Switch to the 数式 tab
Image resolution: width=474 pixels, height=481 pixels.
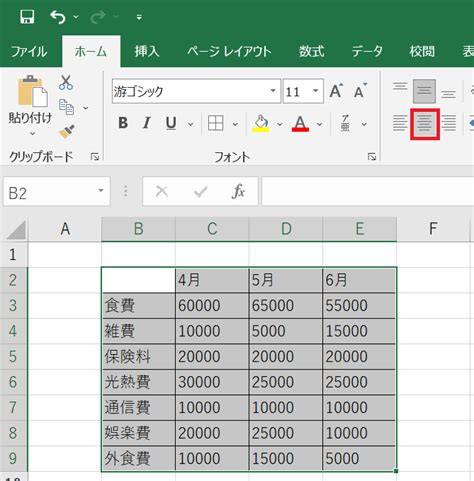[312, 52]
